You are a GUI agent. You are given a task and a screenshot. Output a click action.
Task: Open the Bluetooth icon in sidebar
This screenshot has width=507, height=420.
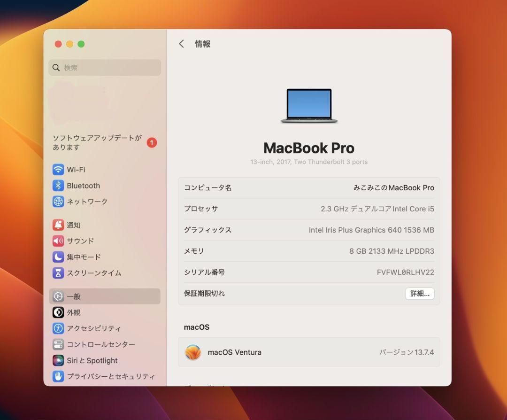pyautogui.click(x=58, y=186)
